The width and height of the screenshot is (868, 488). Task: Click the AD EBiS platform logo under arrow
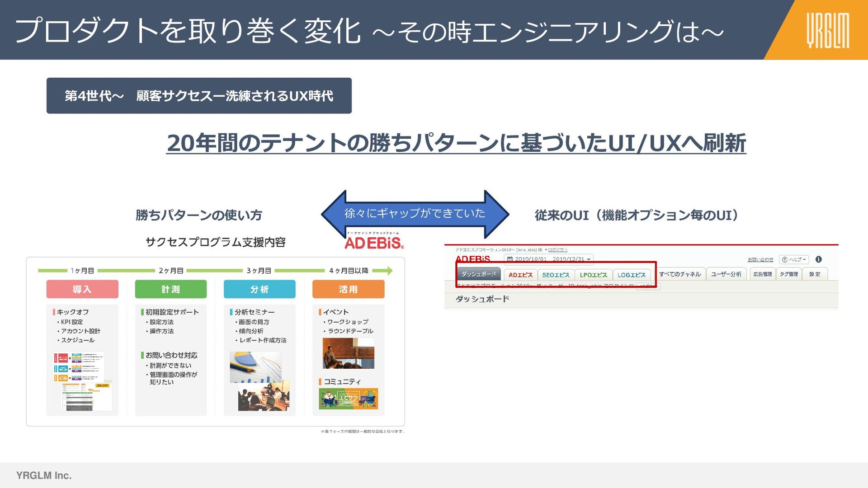tap(374, 241)
